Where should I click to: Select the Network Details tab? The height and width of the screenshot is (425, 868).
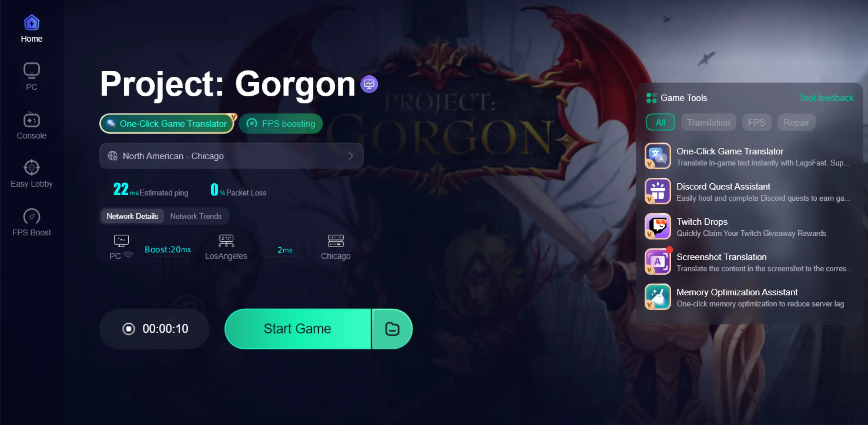(x=132, y=216)
